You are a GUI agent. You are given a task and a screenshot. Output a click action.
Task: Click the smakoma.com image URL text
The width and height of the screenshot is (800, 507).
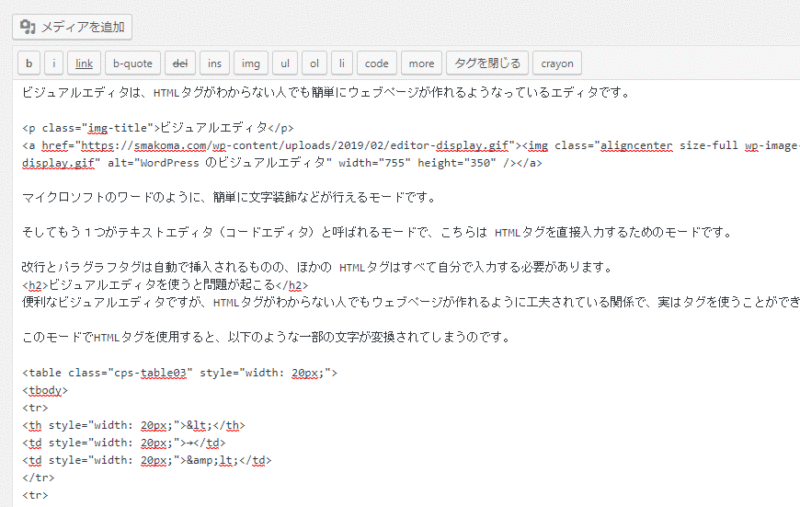click(295, 145)
